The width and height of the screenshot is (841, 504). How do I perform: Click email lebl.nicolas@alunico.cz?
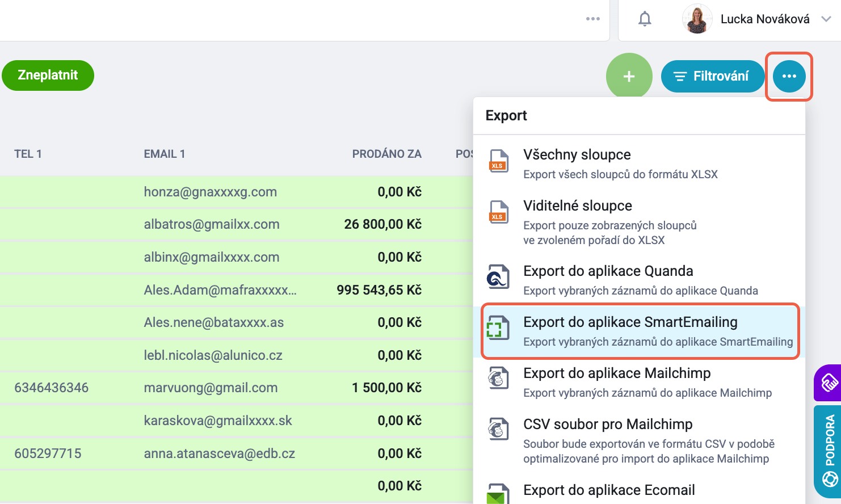tap(213, 355)
